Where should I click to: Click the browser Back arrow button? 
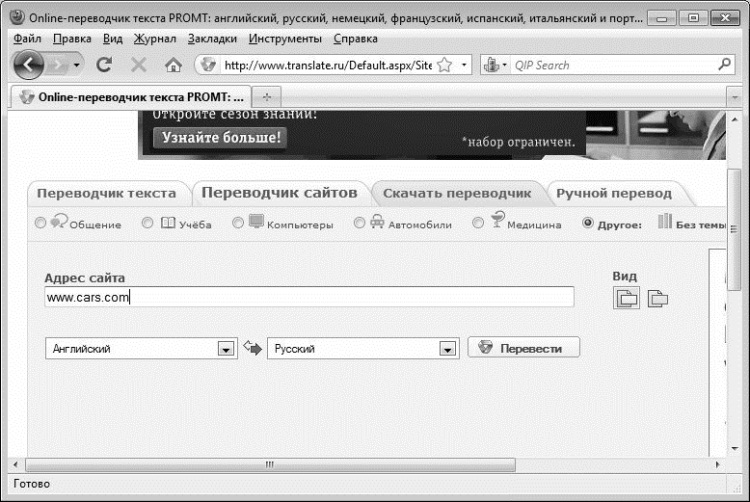pyautogui.click(x=30, y=65)
